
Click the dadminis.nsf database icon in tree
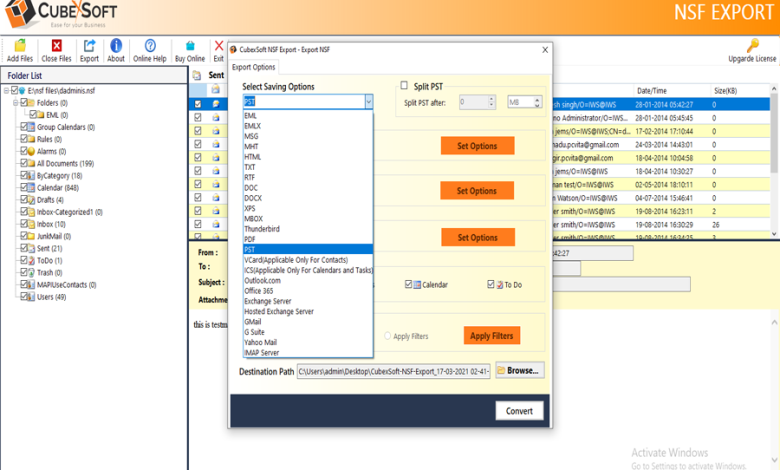(x=22, y=91)
